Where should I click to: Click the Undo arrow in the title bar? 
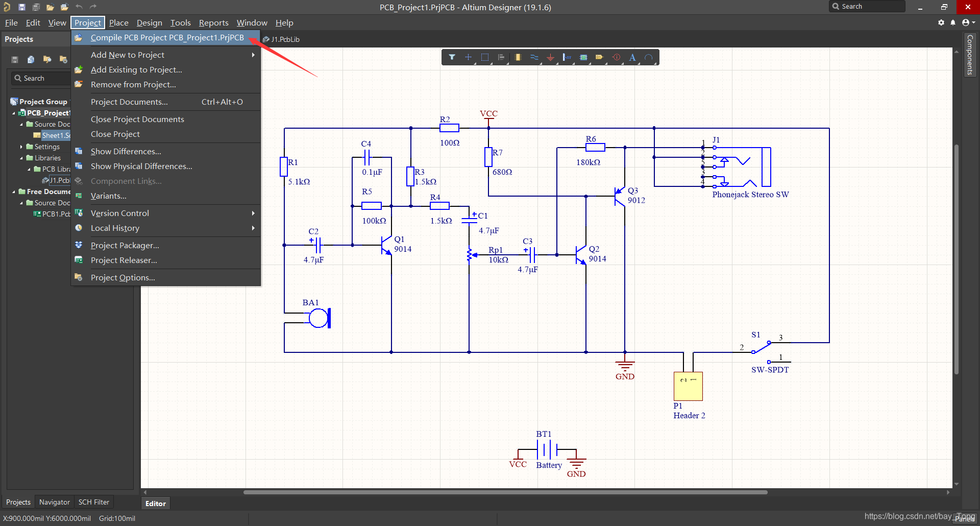pyautogui.click(x=79, y=7)
